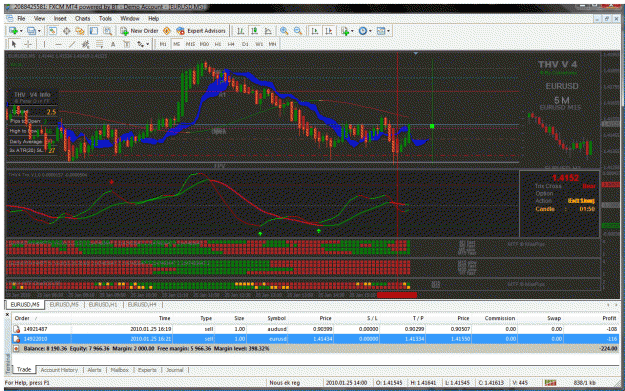Zoom out on the chart
The width and height of the screenshot is (625, 391).
pos(298,31)
